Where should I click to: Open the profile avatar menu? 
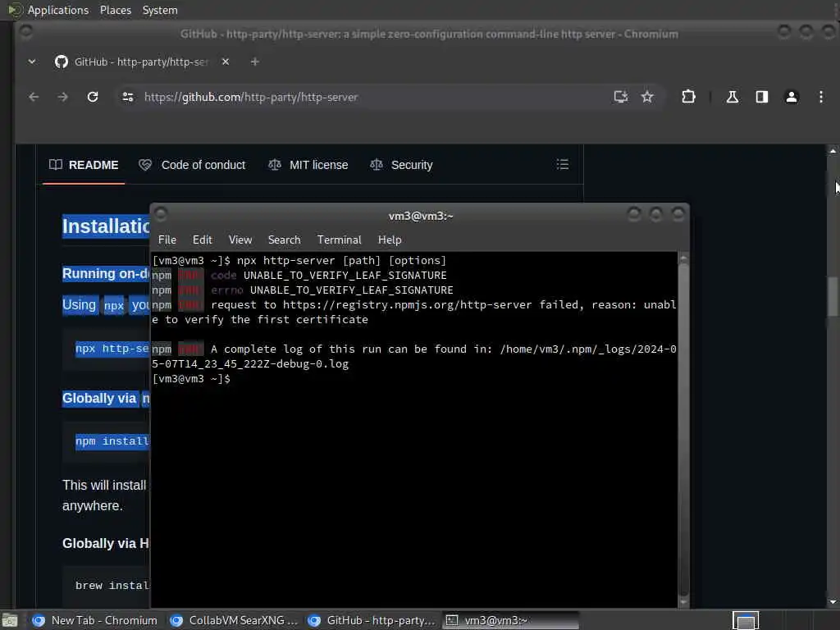[x=792, y=97]
